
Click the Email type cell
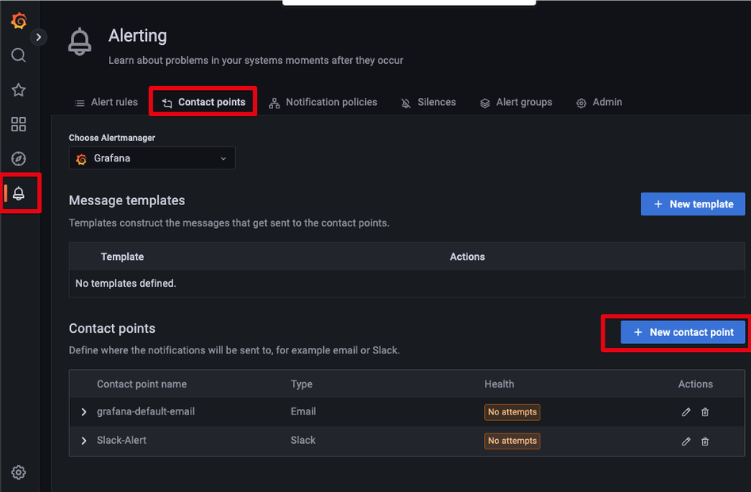[303, 412]
